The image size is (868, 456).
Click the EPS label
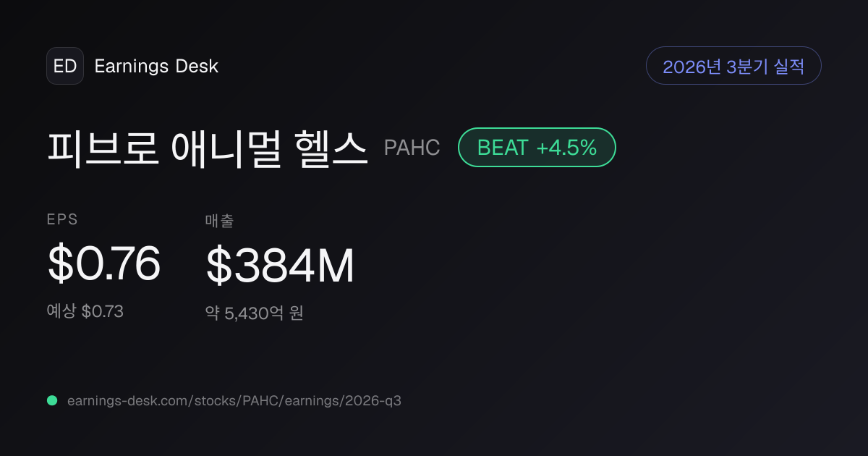point(62,219)
